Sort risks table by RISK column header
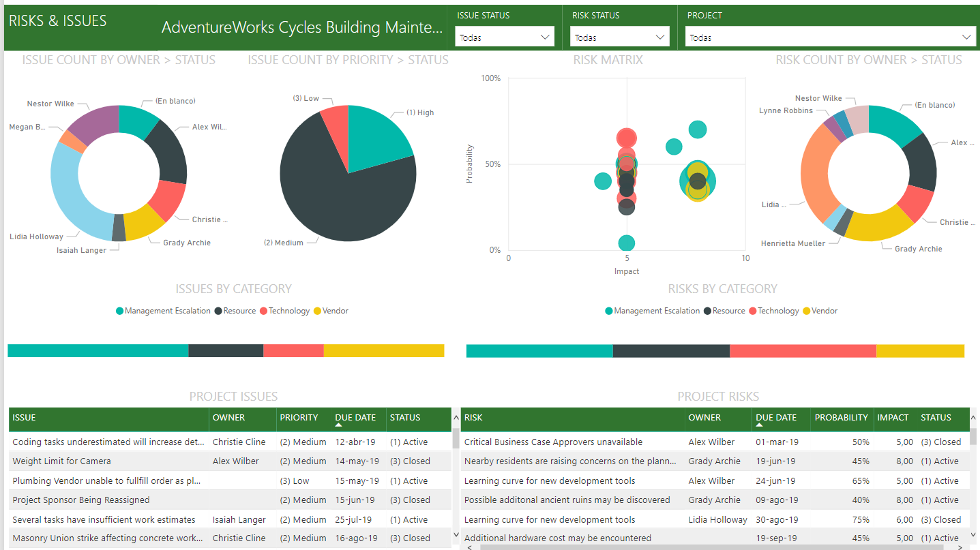 coord(573,418)
